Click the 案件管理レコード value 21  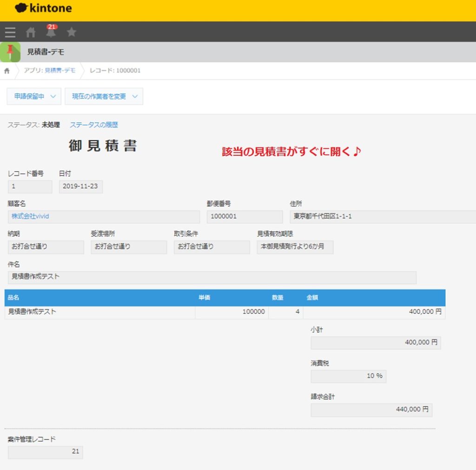point(46,451)
